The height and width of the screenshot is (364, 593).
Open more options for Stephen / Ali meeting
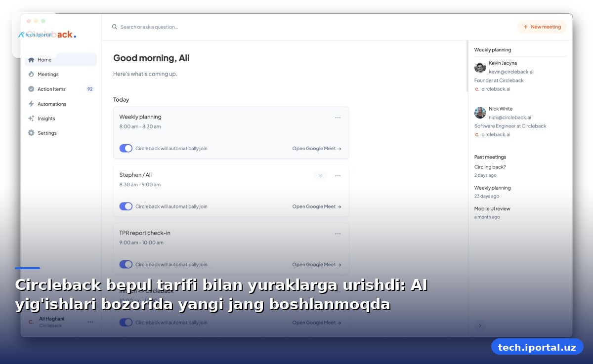pyautogui.click(x=338, y=175)
